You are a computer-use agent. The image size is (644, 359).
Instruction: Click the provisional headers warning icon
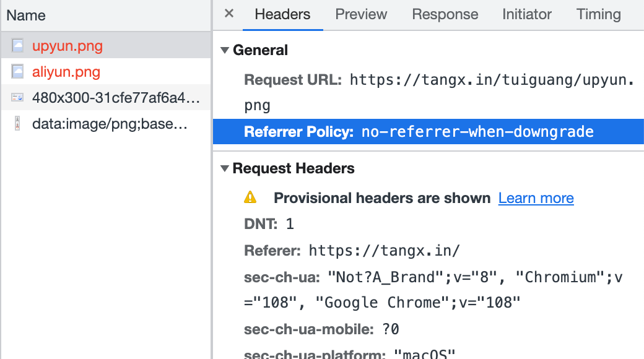pyautogui.click(x=250, y=197)
